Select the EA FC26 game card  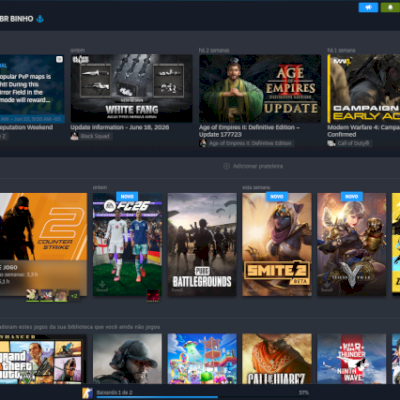point(127,244)
